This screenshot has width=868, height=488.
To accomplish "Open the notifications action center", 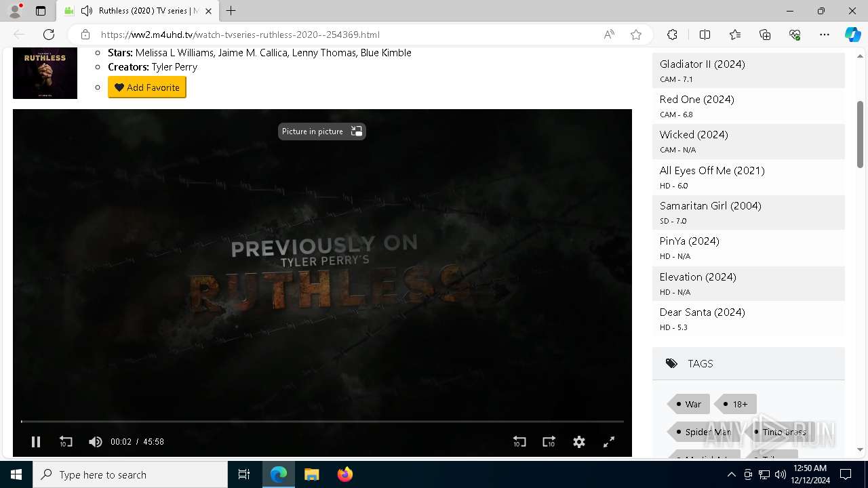I will point(846,474).
